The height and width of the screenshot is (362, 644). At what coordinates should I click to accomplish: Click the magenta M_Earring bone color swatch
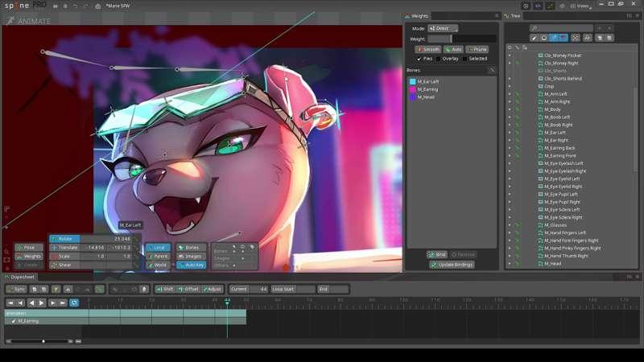point(413,89)
